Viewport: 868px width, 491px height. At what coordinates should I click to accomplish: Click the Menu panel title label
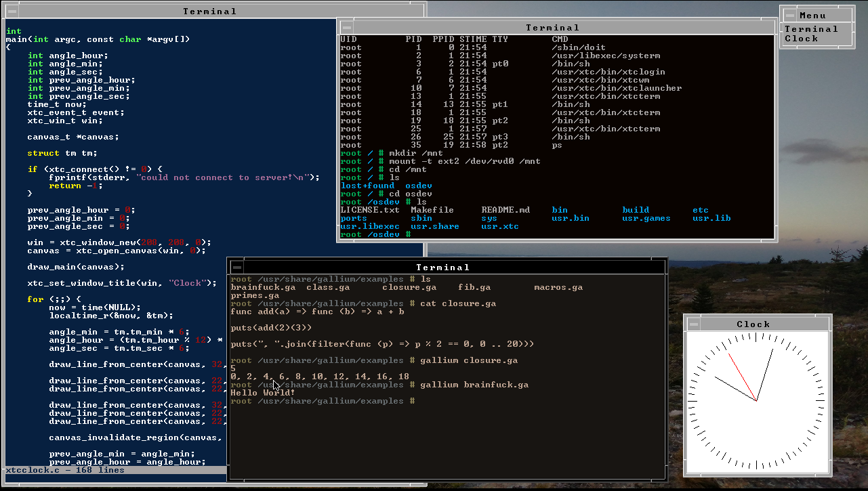pos(812,16)
